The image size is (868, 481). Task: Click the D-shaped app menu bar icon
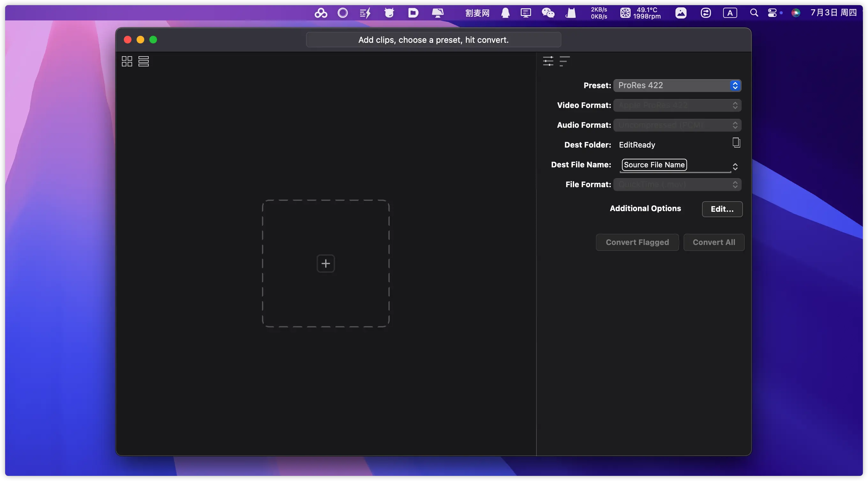coord(413,13)
